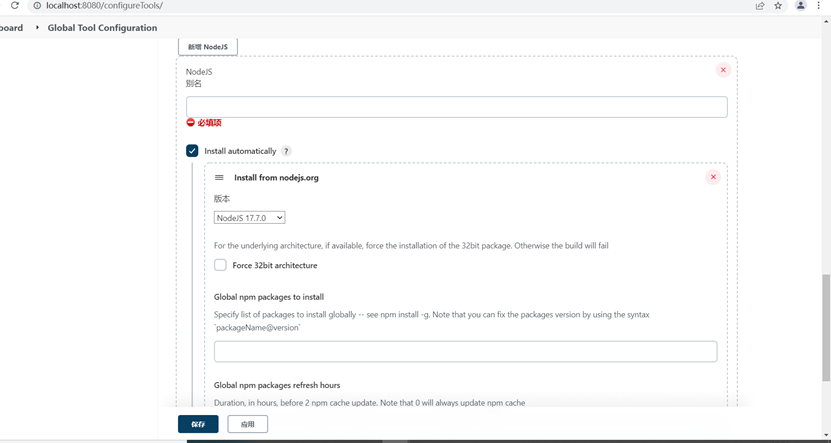831x443 pixels.
Task: Click the 保存 save button
Action: (x=198, y=424)
